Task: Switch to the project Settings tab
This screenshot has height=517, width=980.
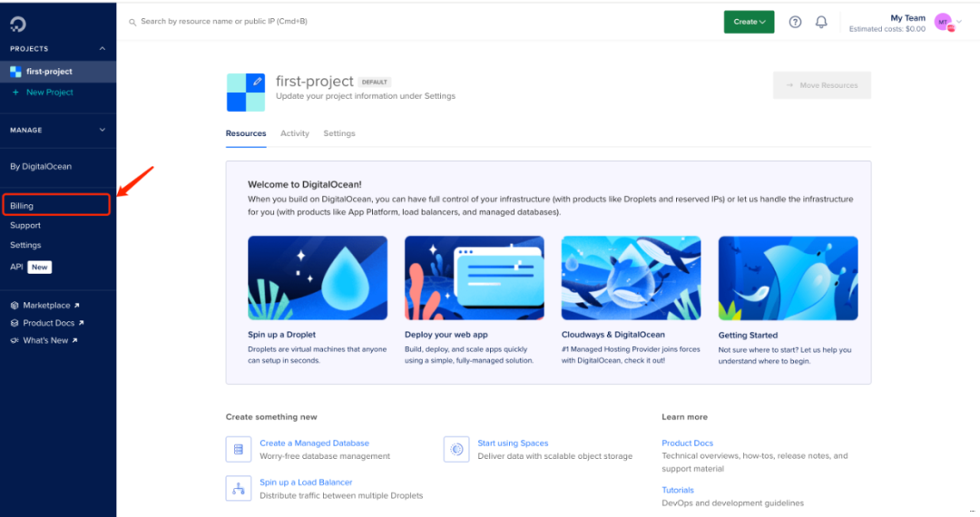Action: (x=339, y=133)
